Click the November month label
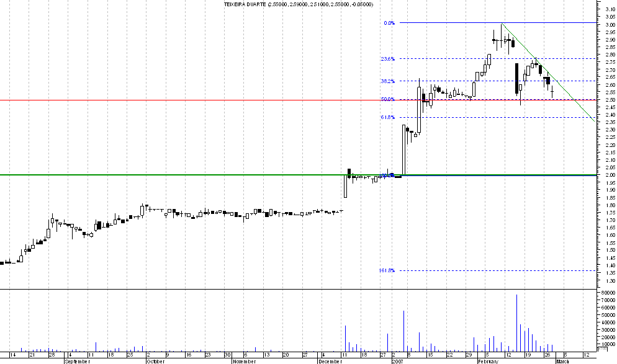The width and height of the screenshot is (617, 364). [244, 362]
